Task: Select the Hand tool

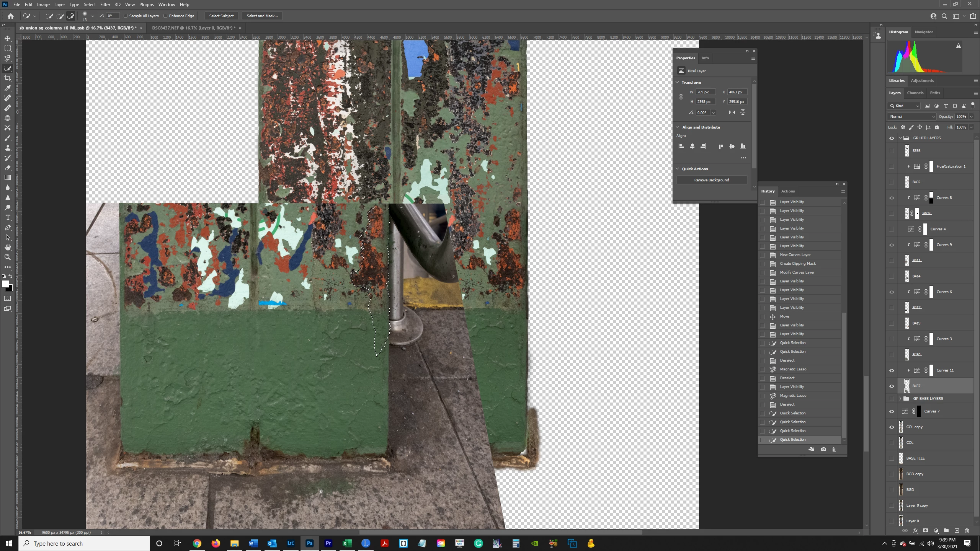Action: coord(8,247)
